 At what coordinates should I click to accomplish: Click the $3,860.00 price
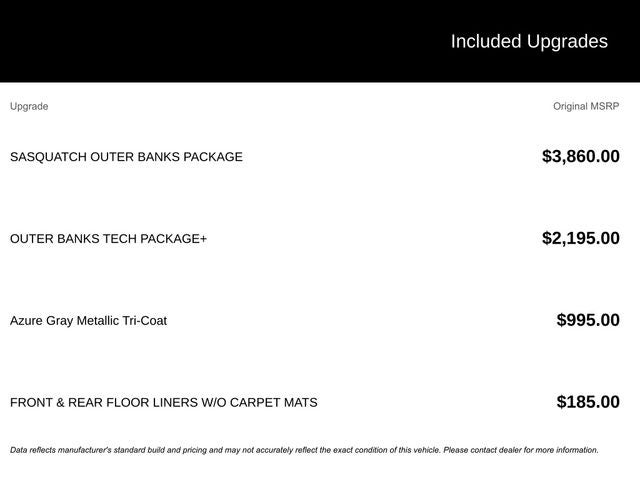tap(580, 156)
